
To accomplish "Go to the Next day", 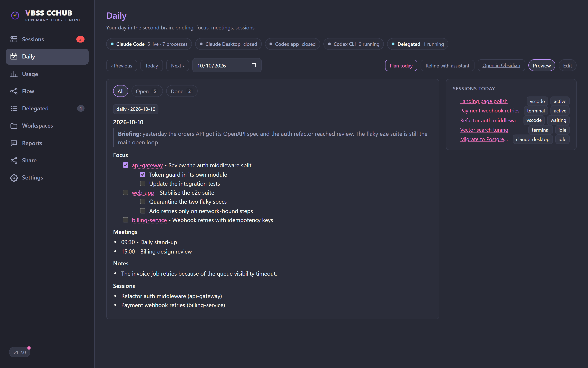I will [x=178, y=66].
